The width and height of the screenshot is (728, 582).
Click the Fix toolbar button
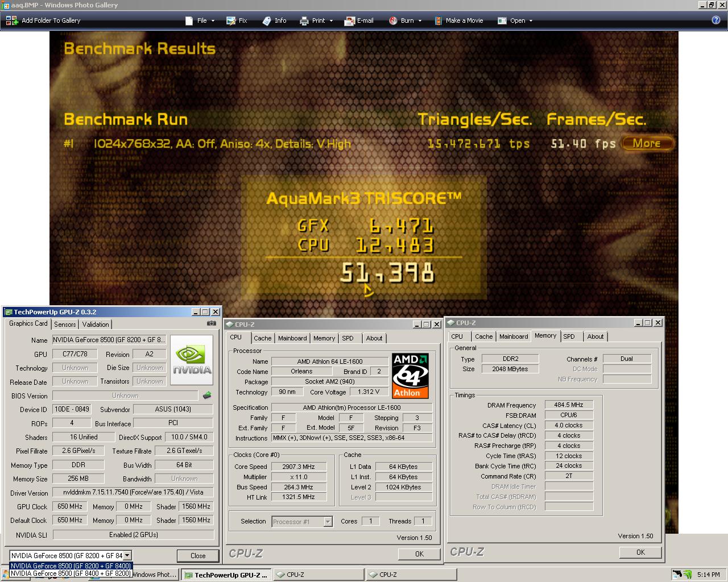click(x=237, y=20)
